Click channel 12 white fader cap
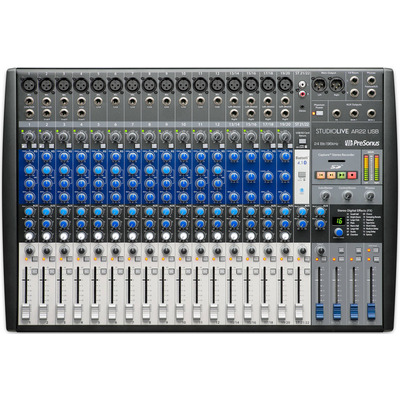Screen dimensions: 400x400 coord(214,311)
